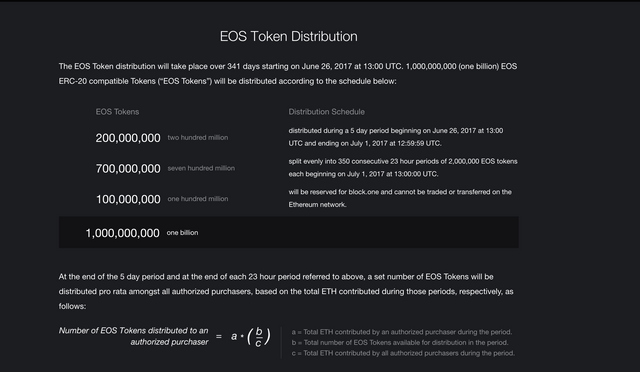
Task: Click the EOS Token Distribution heading
Action: (289, 36)
